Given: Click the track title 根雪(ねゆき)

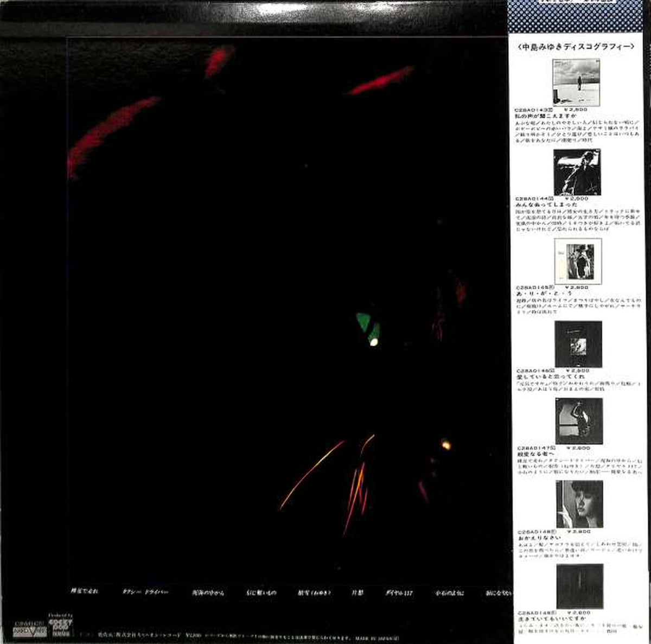Looking at the screenshot, I should click(x=314, y=592).
